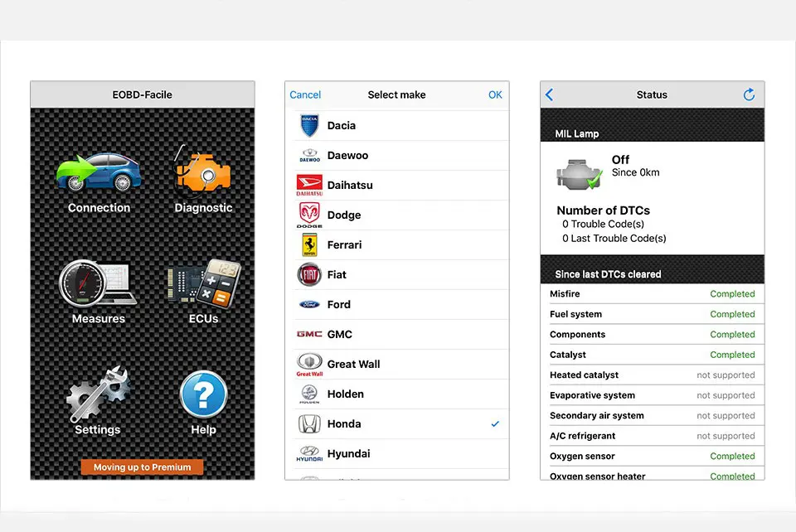Select Great Wall make name
This screenshot has width=796, height=532.
(x=353, y=364)
